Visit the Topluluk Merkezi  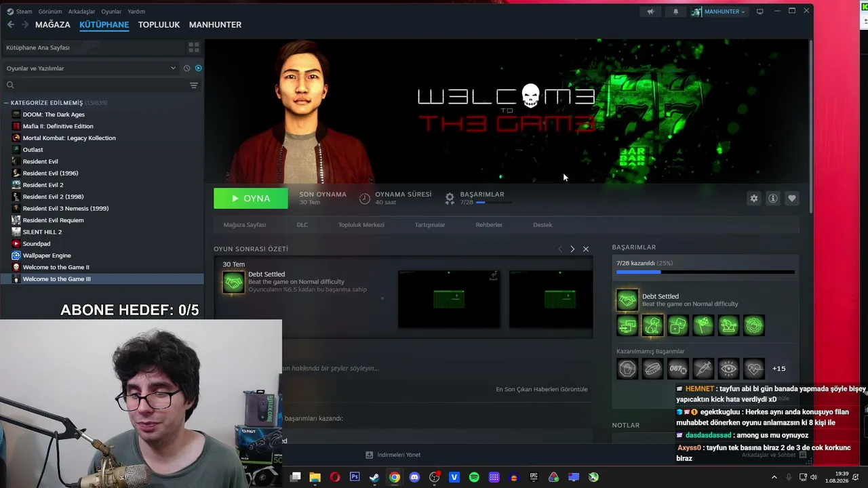coord(361,225)
